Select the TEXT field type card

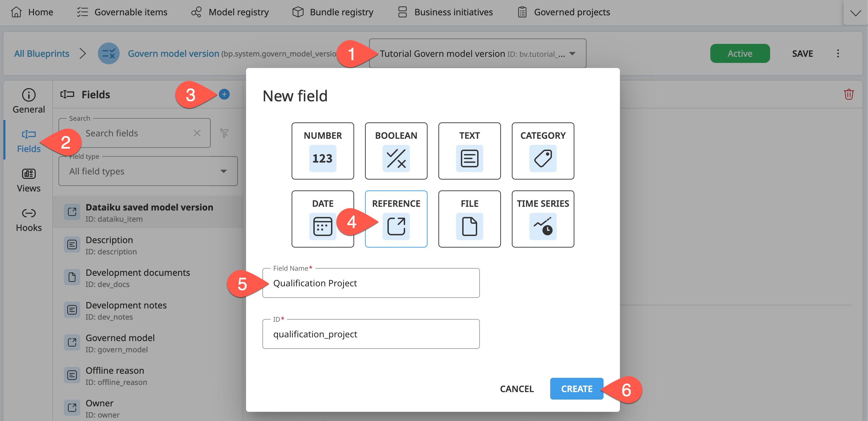(x=469, y=151)
